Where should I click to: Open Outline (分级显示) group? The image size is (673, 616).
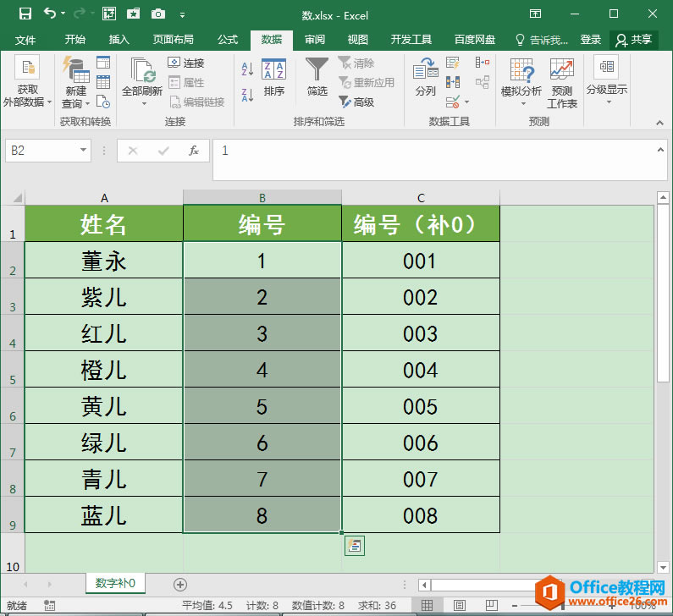[607, 80]
